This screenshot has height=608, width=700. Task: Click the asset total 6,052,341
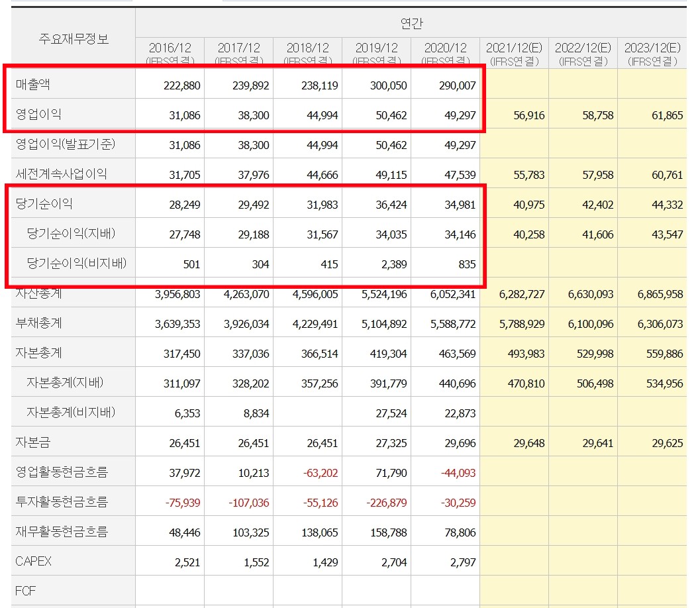(453, 294)
